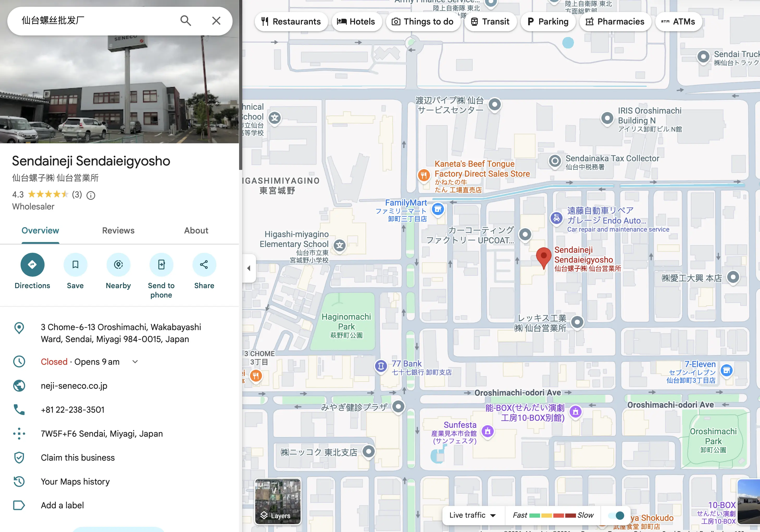Screen dimensions: 760x532
Task: Open the neji-seneco.co.jp website link
Action: [74, 386]
